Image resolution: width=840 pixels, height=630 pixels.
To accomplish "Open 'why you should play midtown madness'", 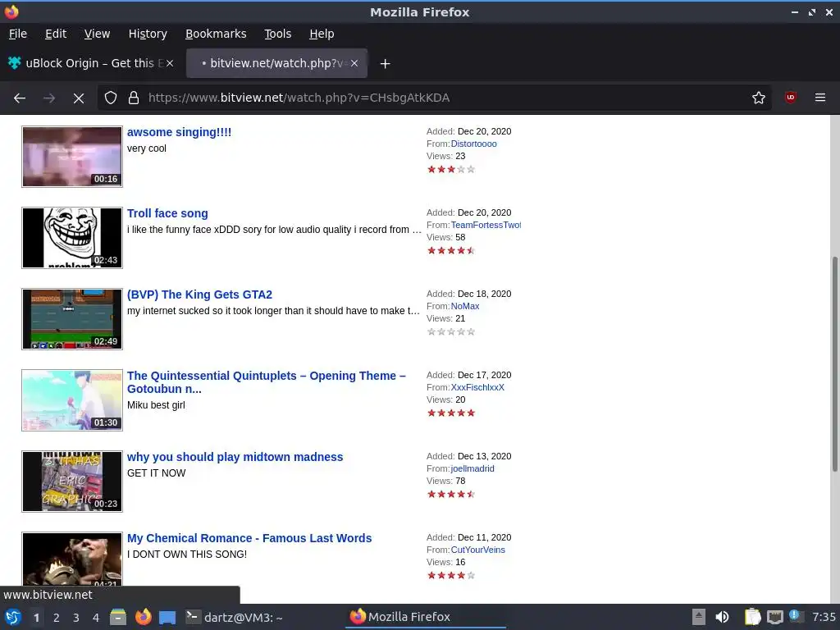I will [235, 457].
